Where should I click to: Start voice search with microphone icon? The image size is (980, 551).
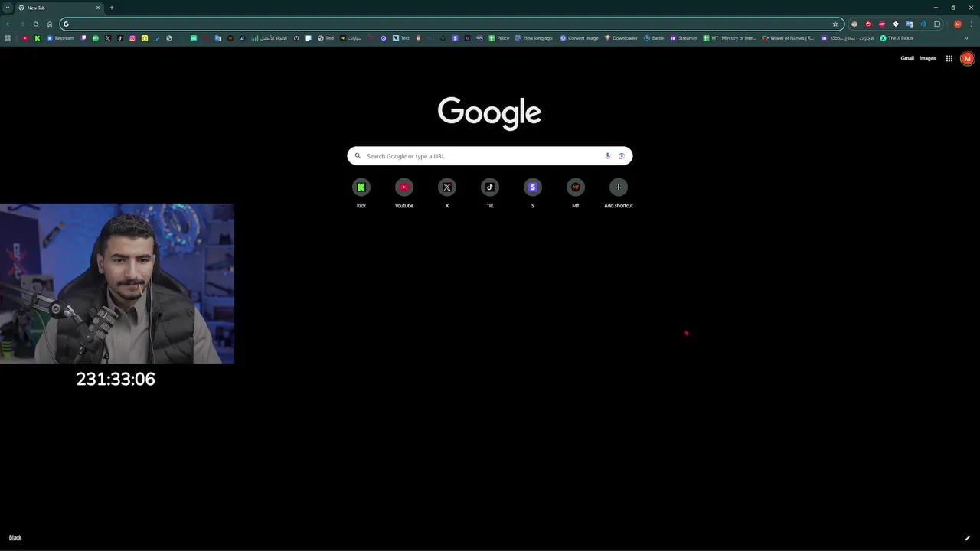(x=608, y=156)
